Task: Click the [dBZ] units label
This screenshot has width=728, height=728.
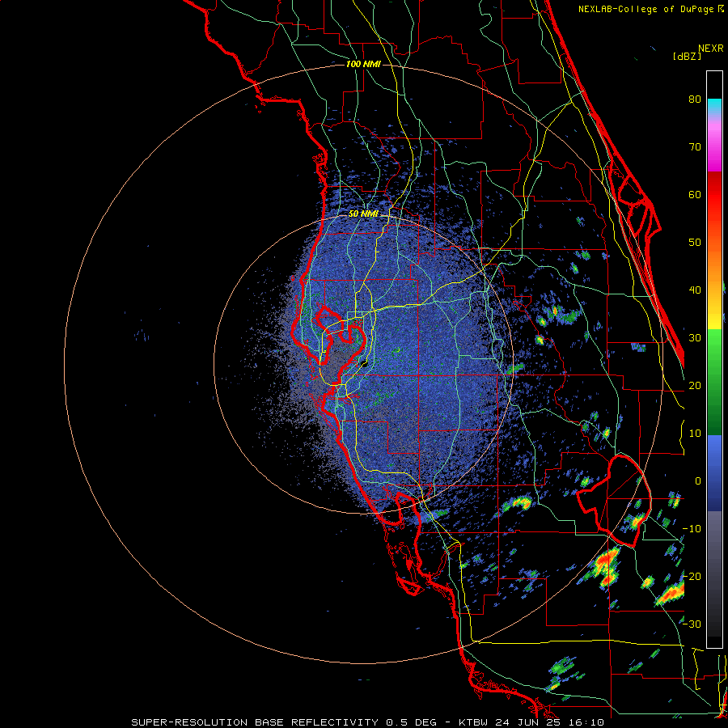Action: pos(687,57)
